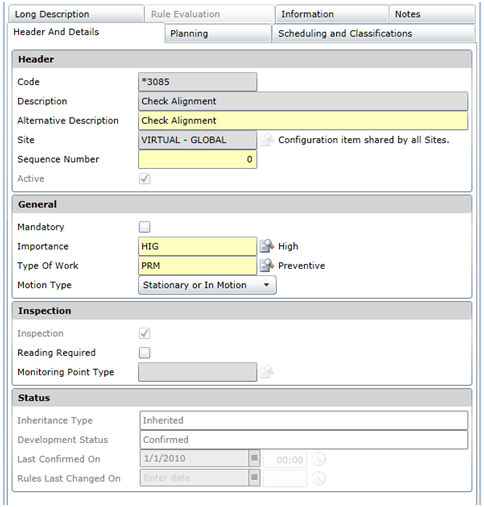This screenshot has height=507, width=484.
Task: Click the 'High' importance description text
Action: 288,246
